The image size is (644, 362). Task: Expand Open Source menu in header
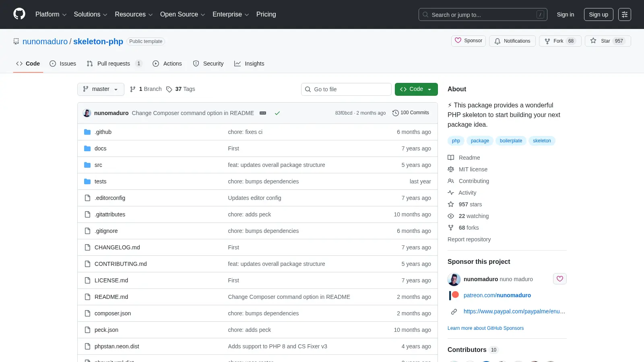point(183,14)
